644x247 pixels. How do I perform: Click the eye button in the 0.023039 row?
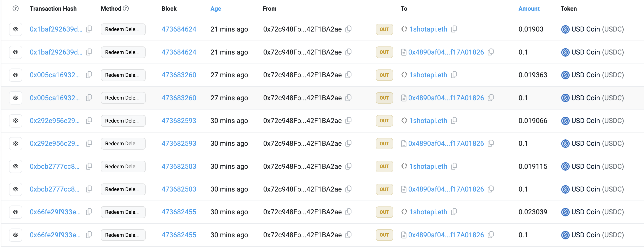tap(16, 212)
